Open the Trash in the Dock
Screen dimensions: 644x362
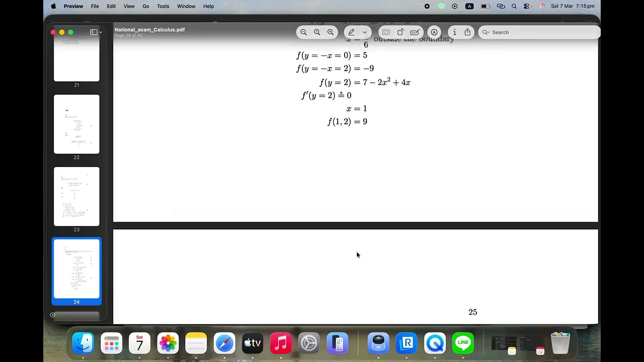tap(560, 343)
